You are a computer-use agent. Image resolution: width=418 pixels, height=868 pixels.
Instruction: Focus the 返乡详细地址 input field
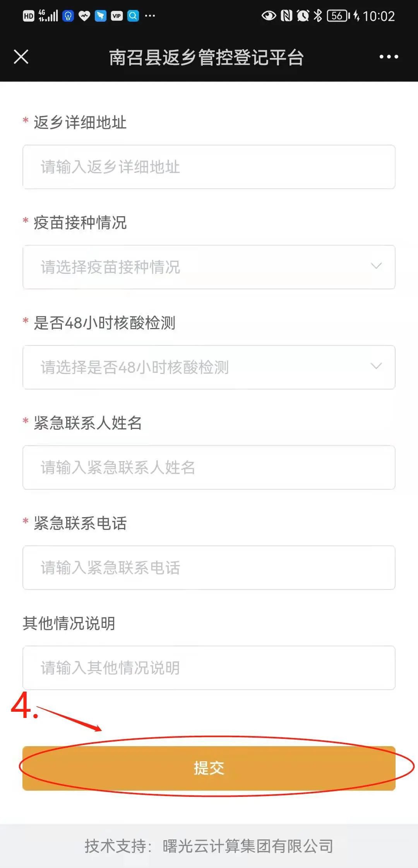209,167
